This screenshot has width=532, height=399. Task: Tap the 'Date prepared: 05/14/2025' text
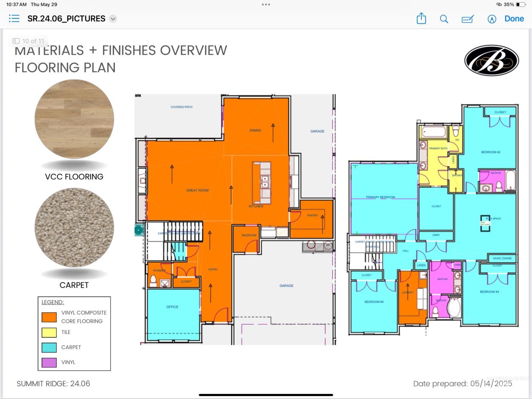click(x=463, y=384)
